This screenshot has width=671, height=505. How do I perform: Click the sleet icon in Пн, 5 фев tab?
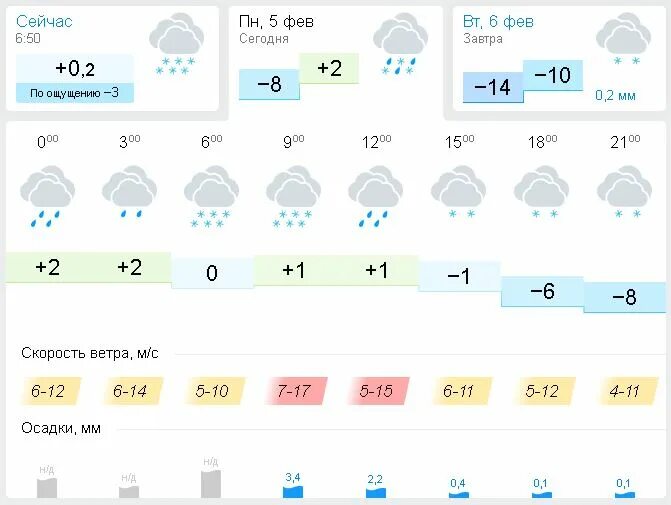coord(400,44)
